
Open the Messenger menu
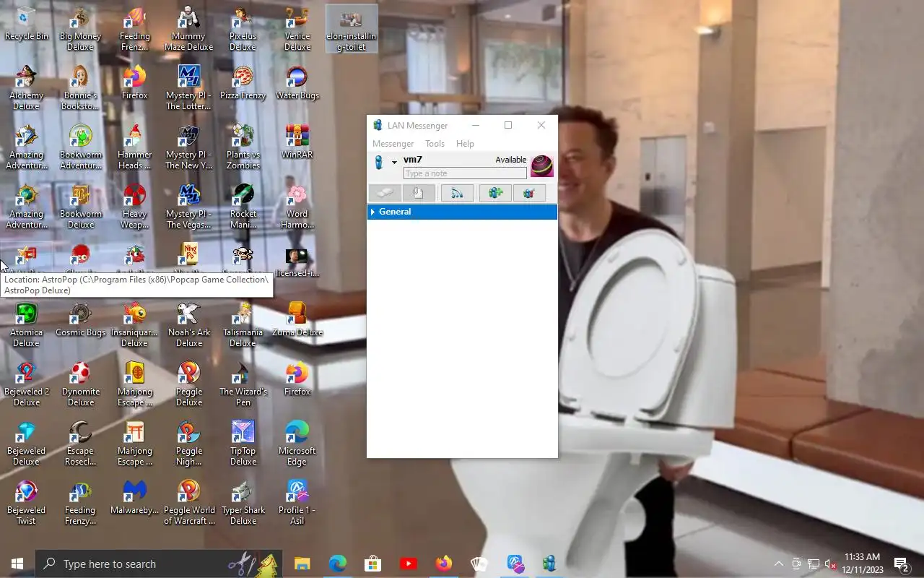(393, 144)
